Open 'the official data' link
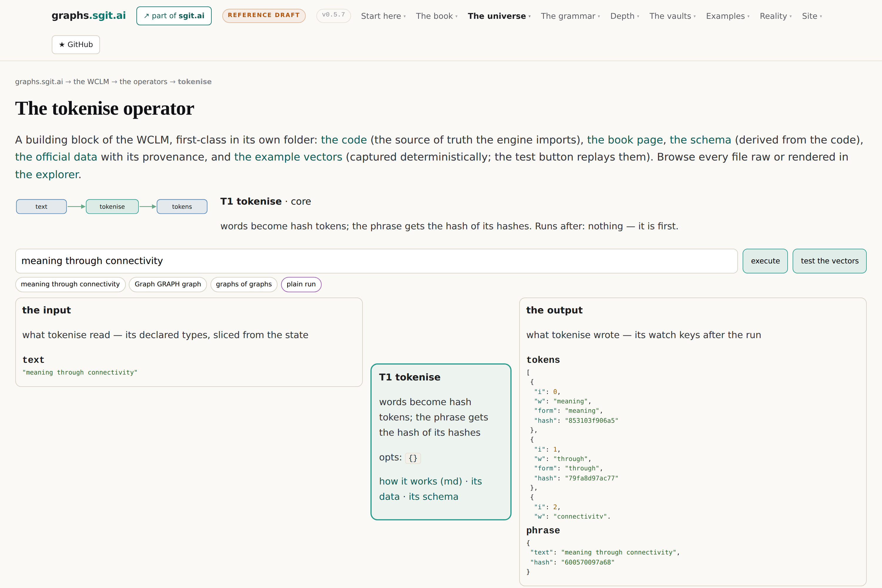The width and height of the screenshot is (882, 588). [56, 157]
